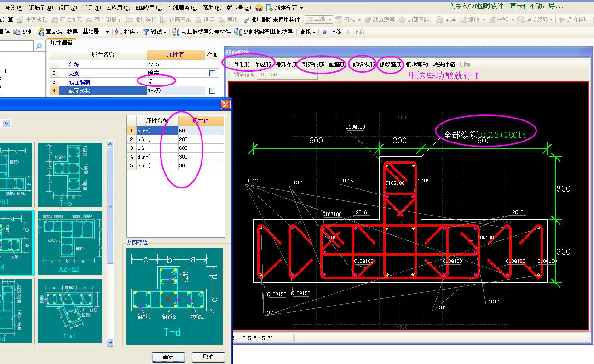This screenshot has height=364, width=594.
Task: Open the BIM应用 menu
Action: point(149,8)
